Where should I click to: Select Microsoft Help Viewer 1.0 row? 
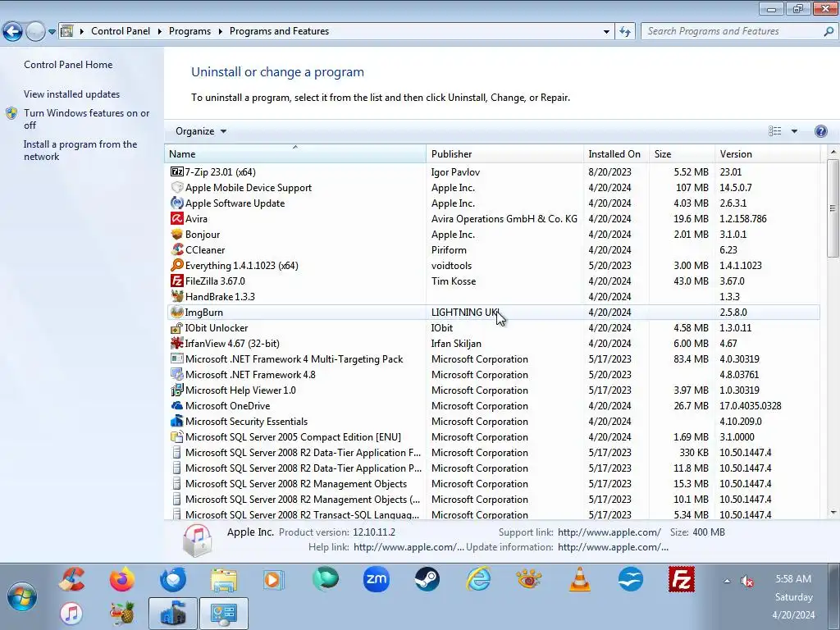pyautogui.click(x=493, y=390)
